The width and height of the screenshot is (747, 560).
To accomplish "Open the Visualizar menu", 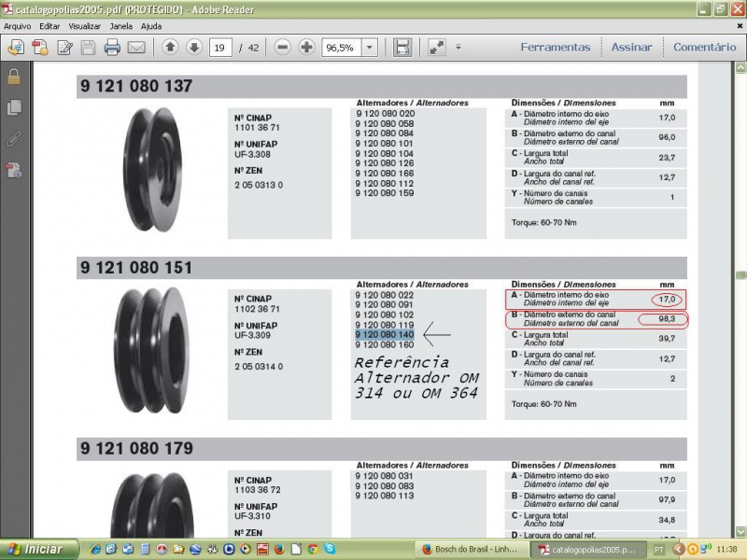I will click(84, 26).
